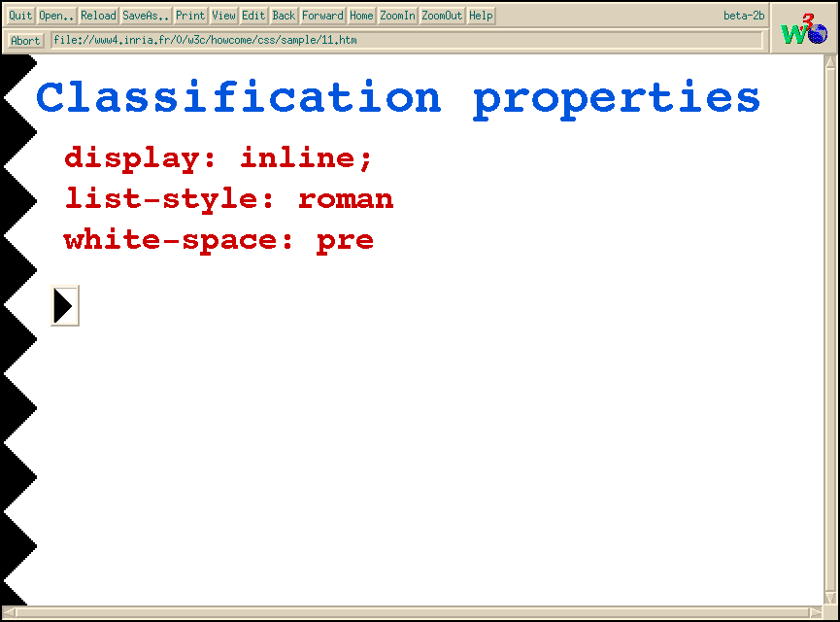Click the vertical scrollbar's down arrow
The image size is (840, 622).
click(830, 598)
